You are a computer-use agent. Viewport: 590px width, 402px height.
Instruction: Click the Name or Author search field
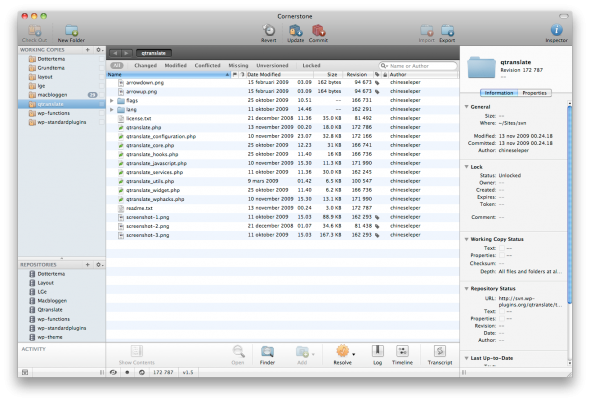[x=418, y=66]
